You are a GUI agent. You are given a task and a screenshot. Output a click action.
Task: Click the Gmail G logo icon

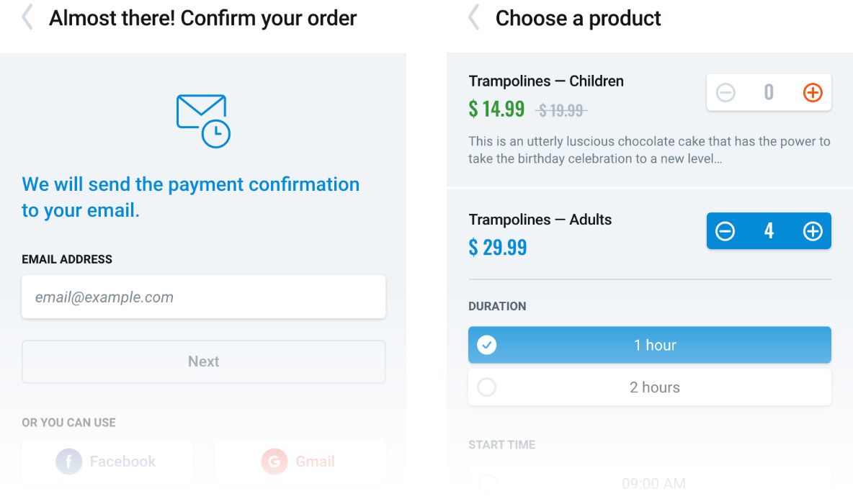(274, 462)
